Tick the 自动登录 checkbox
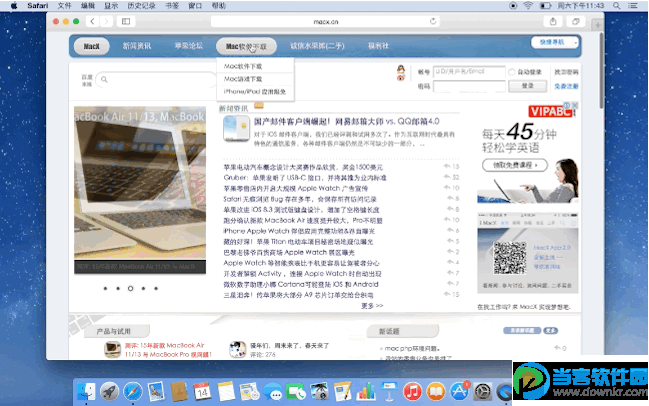This screenshot has height=406, width=649. (512, 72)
